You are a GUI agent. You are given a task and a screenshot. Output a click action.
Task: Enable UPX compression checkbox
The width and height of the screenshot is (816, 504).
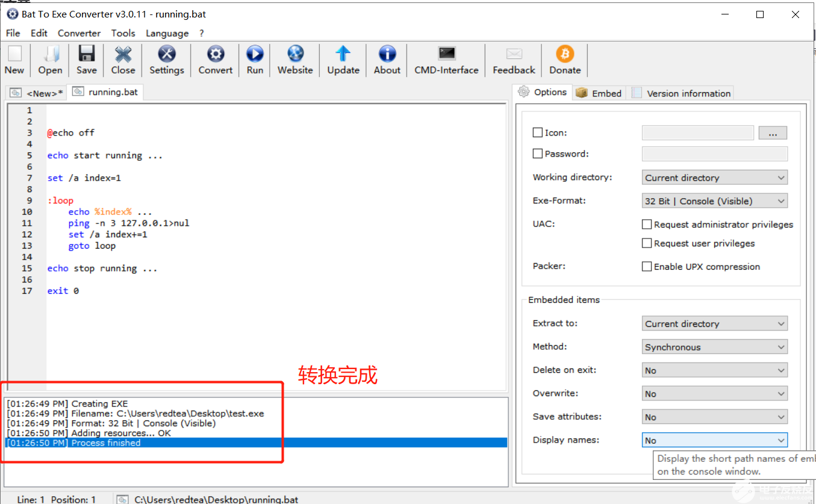coord(647,266)
